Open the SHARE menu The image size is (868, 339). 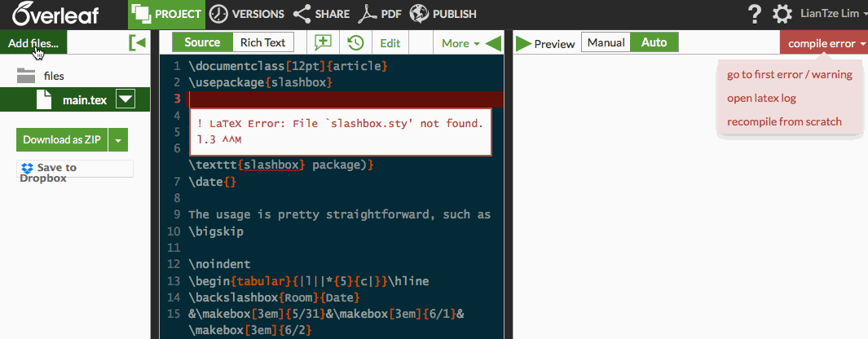tap(321, 14)
